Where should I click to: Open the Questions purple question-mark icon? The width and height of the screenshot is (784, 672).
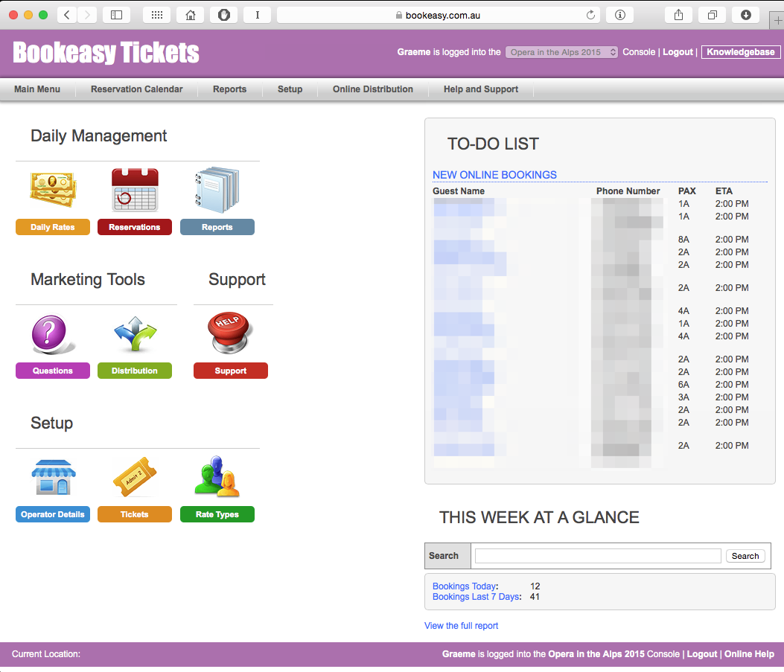[x=53, y=333]
